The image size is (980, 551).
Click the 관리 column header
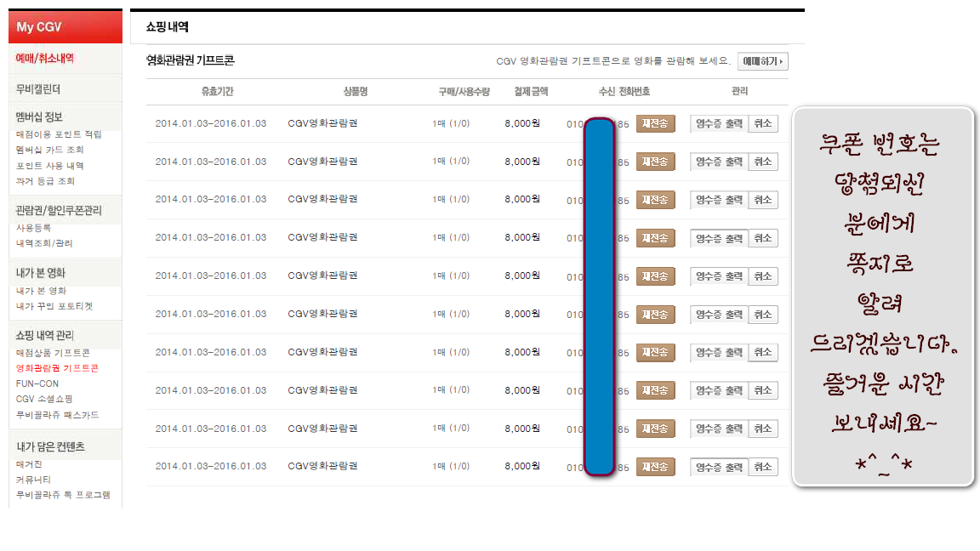pyautogui.click(x=739, y=91)
